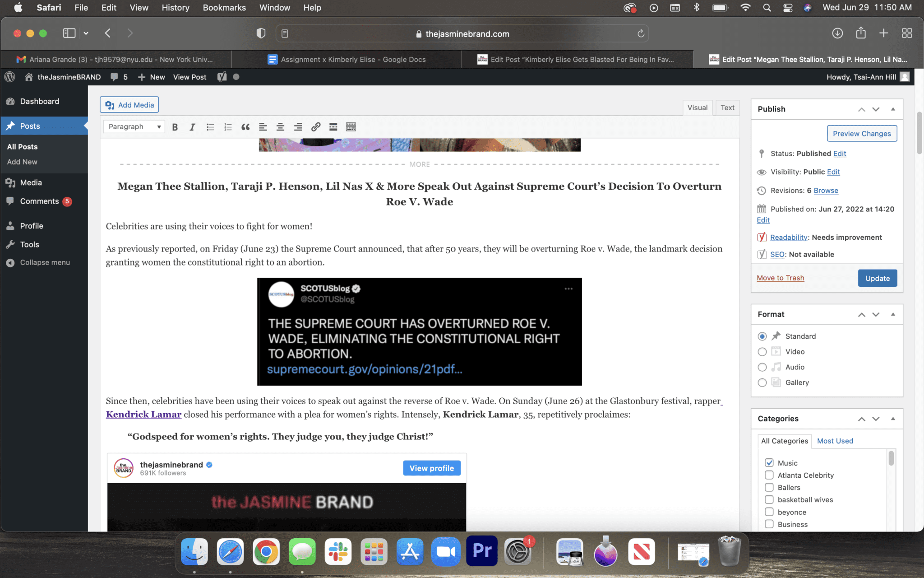Open the Safari History menu
Image resolution: width=924 pixels, height=578 pixels.
pyautogui.click(x=176, y=8)
